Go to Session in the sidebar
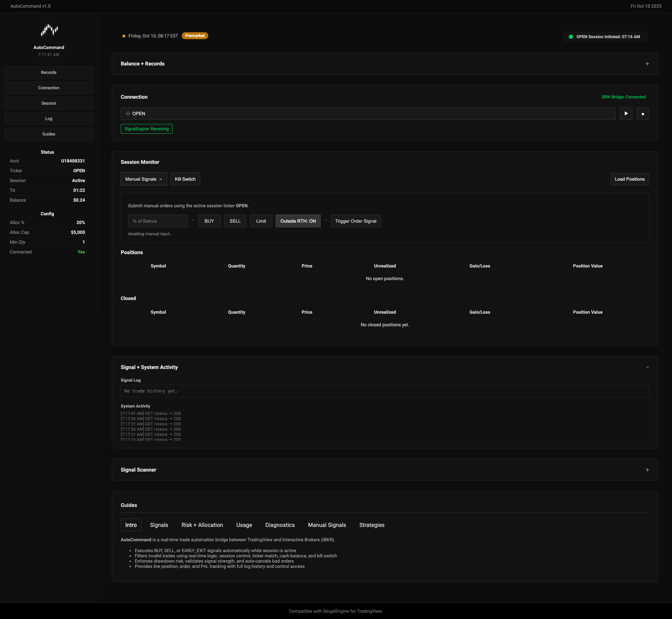 coord(49,103)
